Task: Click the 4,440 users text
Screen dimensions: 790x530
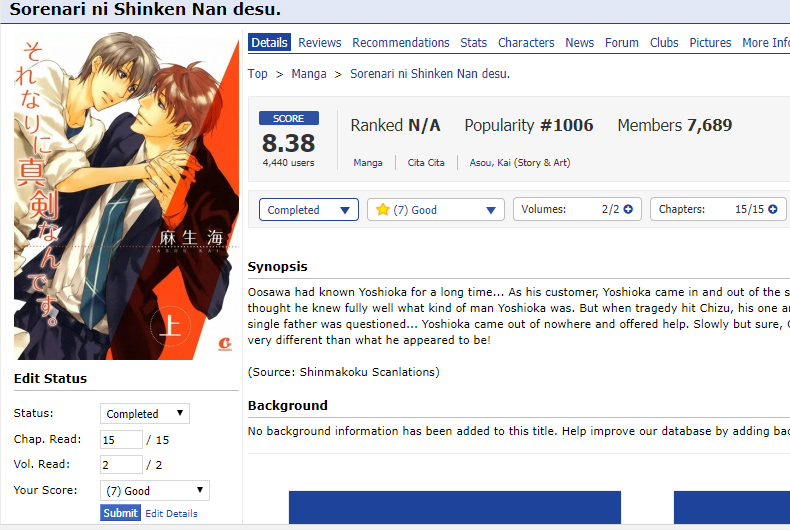Action: [x=288, y=163]
